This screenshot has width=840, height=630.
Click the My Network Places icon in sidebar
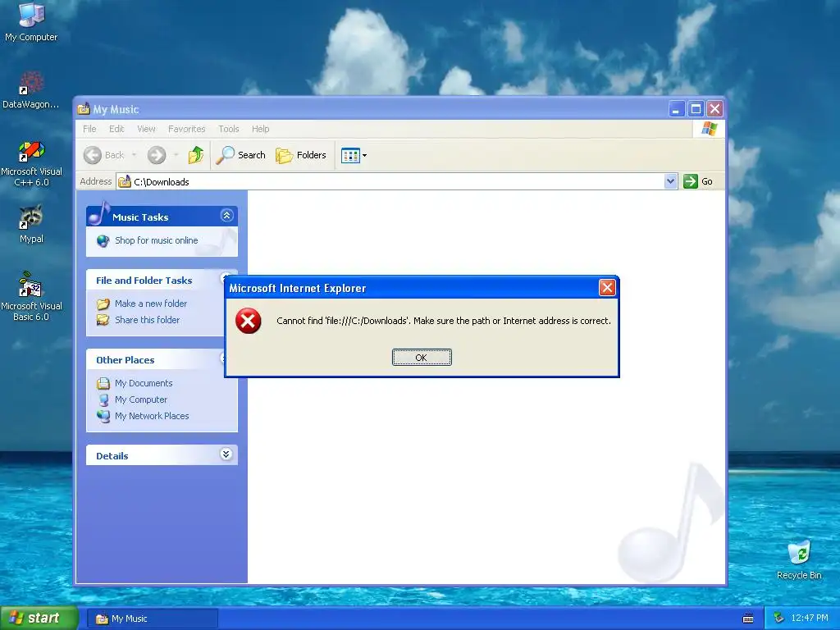click(x=103, y=416)
